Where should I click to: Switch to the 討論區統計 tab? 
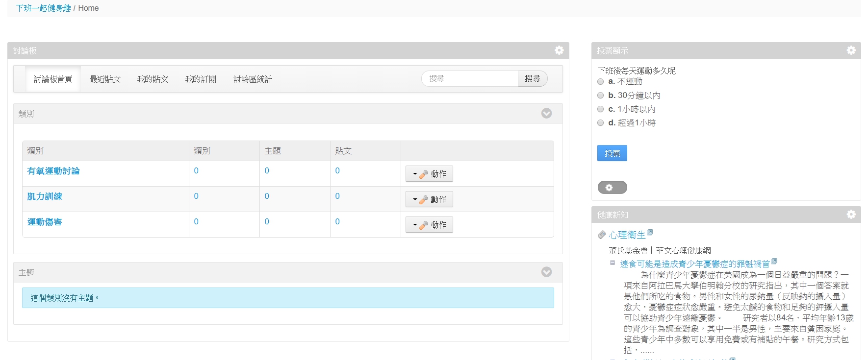point(253,79)
